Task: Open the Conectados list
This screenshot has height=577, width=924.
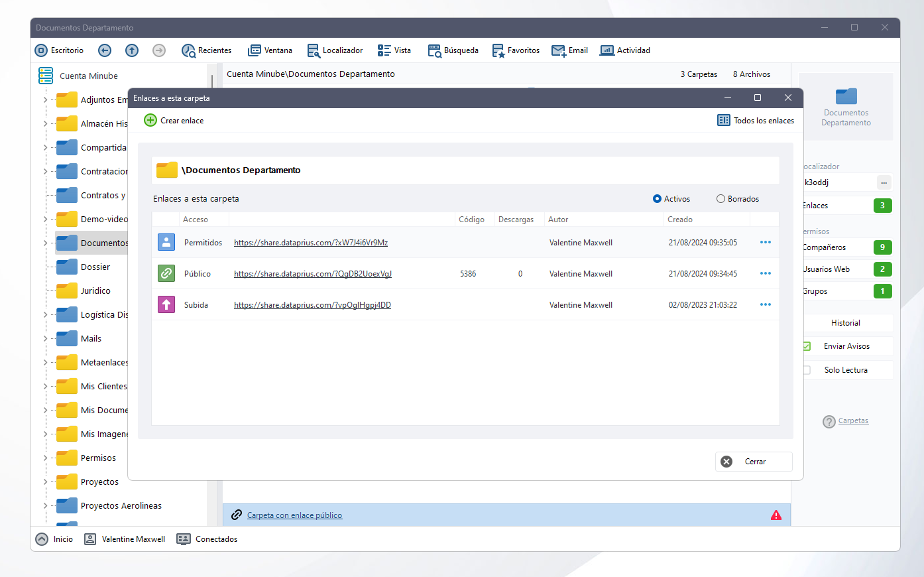Action: tap(207, 539)
